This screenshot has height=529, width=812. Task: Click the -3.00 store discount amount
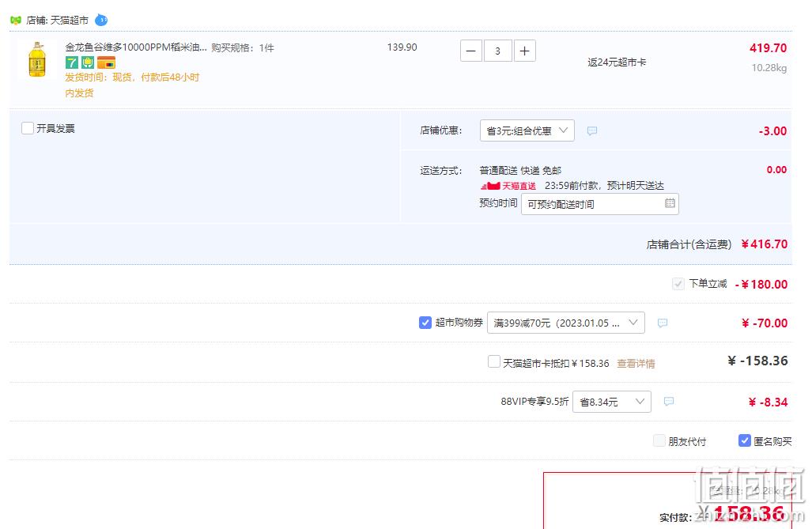point(772,131)
